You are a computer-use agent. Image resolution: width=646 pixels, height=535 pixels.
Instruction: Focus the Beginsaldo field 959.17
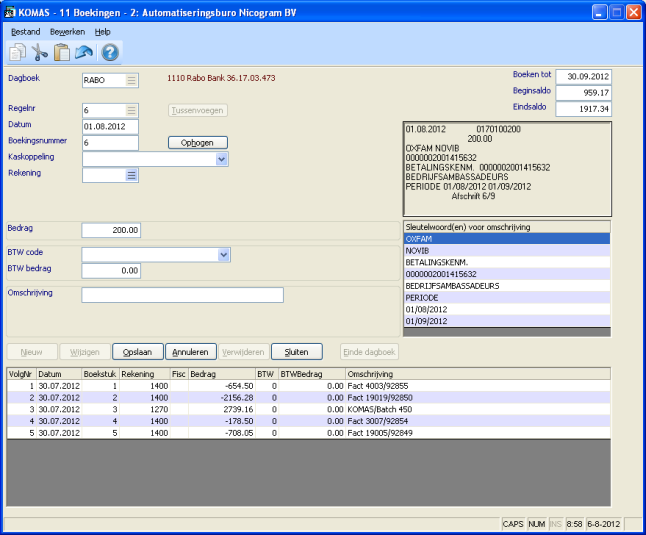(583, 93)
